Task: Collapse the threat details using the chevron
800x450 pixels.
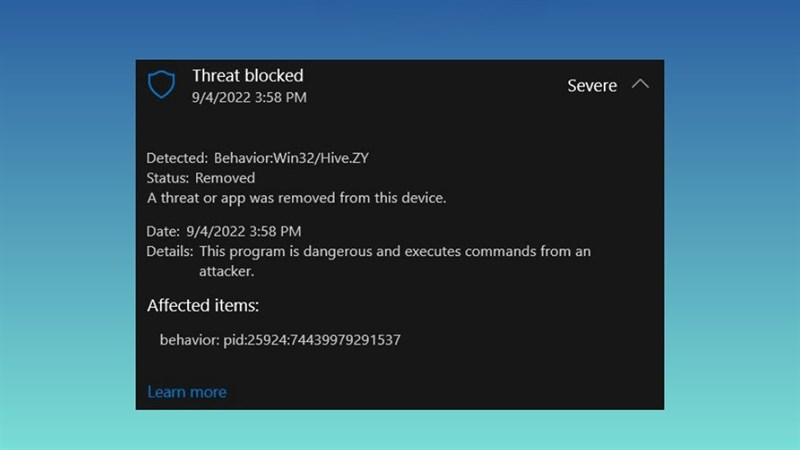Action: (640, 84)
